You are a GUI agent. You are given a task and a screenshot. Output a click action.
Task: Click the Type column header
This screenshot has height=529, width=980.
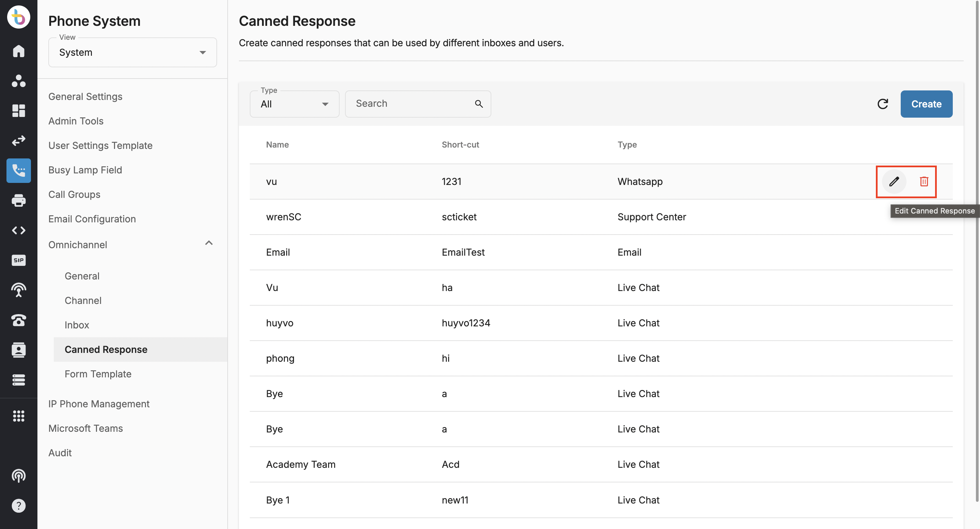[x=627, y=145]
